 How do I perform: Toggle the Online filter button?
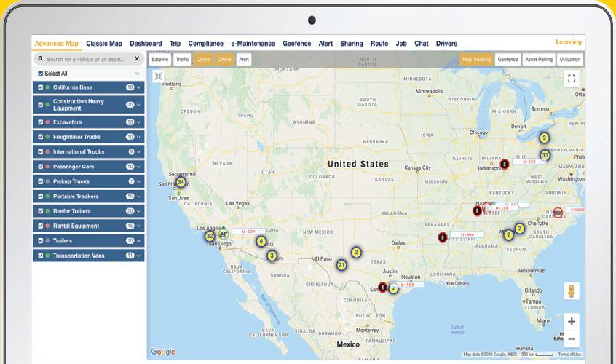tap(203, 59)
